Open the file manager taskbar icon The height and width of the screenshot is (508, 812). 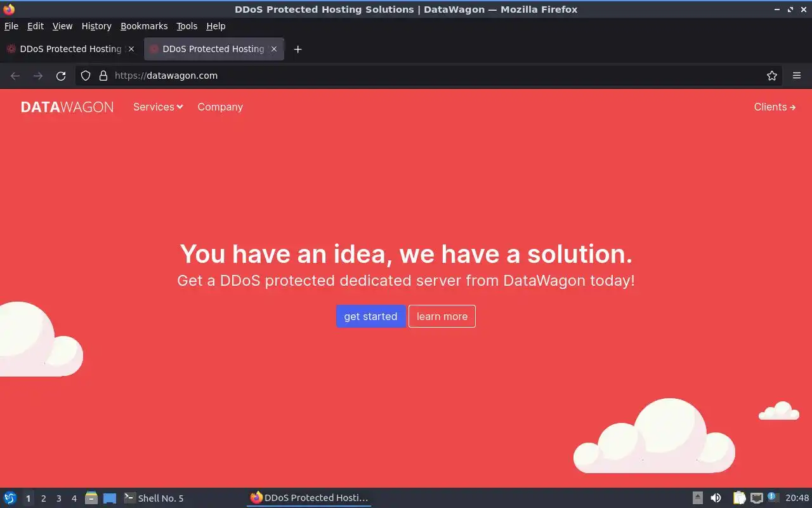pyautogui.click(x=91, y=498)
